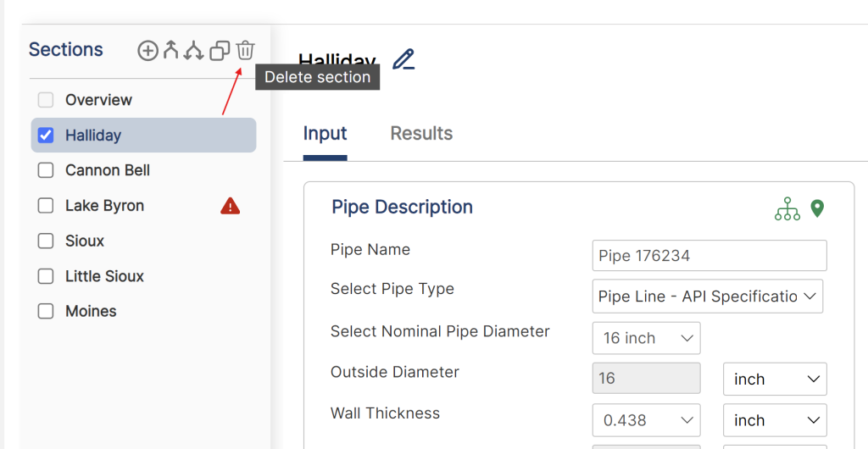
Task: Open the Moines section
Action: [91, 311]
